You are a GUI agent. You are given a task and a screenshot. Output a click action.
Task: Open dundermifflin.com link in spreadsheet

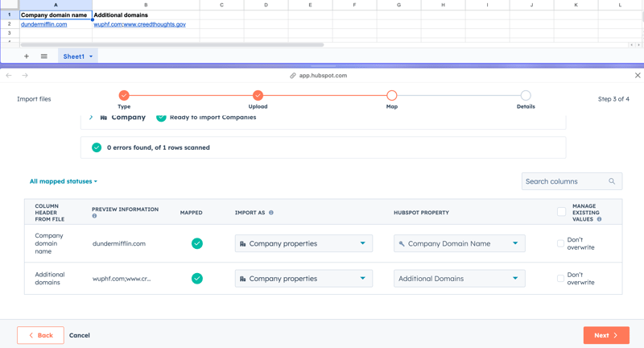click(44, 24)
